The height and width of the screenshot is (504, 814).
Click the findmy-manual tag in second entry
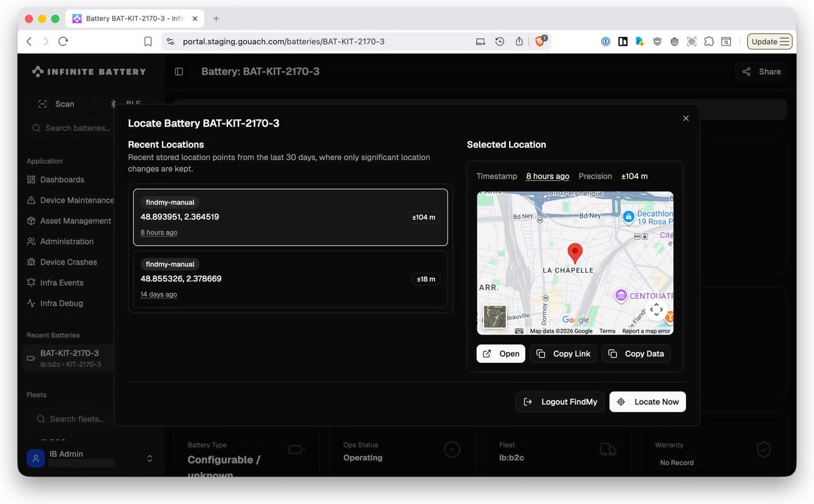click(x=170, y=264)
